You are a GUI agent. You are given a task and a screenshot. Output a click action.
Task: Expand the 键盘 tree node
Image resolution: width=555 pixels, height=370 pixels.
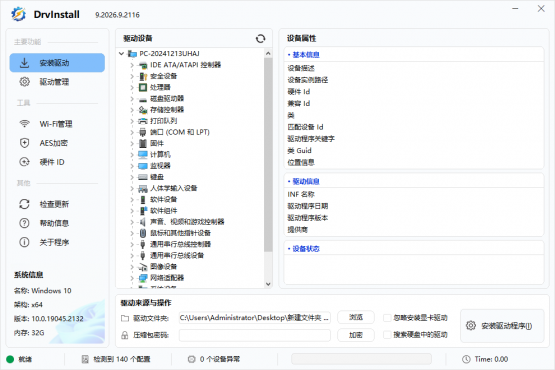pyautogui.click(x=132, y=177)
